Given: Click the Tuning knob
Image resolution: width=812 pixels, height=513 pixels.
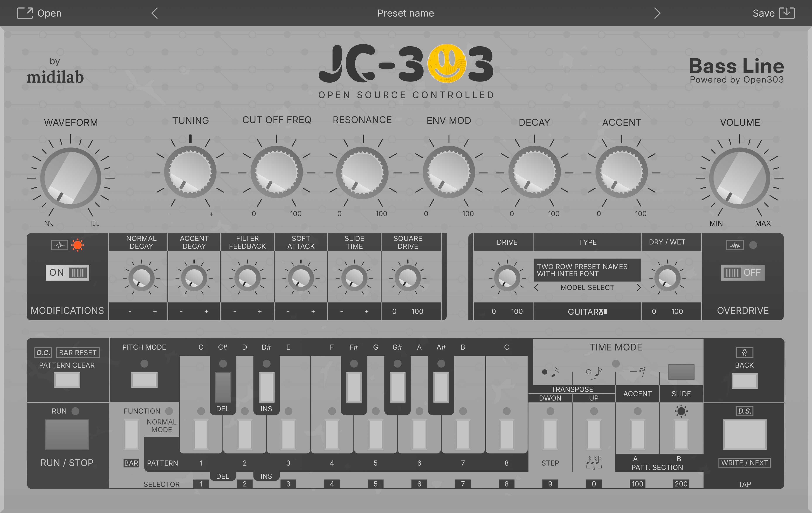Looking at the screenshot, I should click(x=190, y=172).
